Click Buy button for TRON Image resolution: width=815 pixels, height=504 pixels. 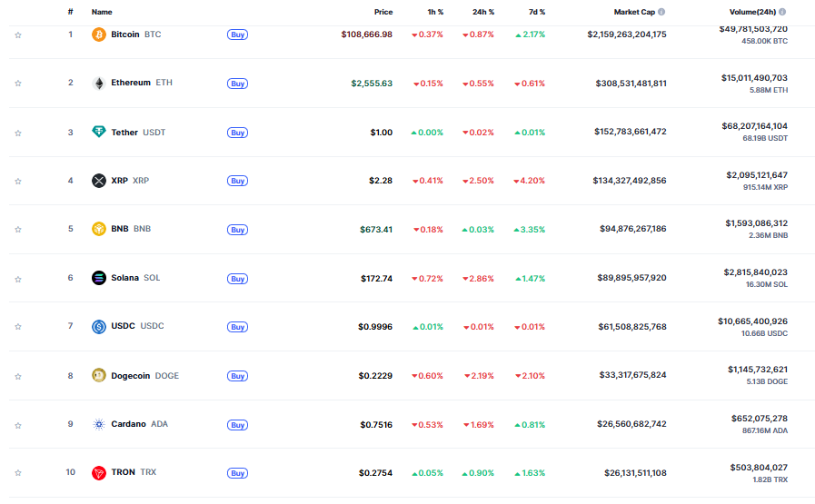click(237, 473)
